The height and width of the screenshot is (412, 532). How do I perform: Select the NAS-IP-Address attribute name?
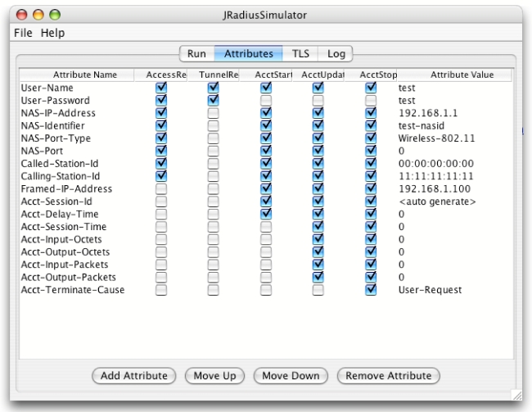58,113
